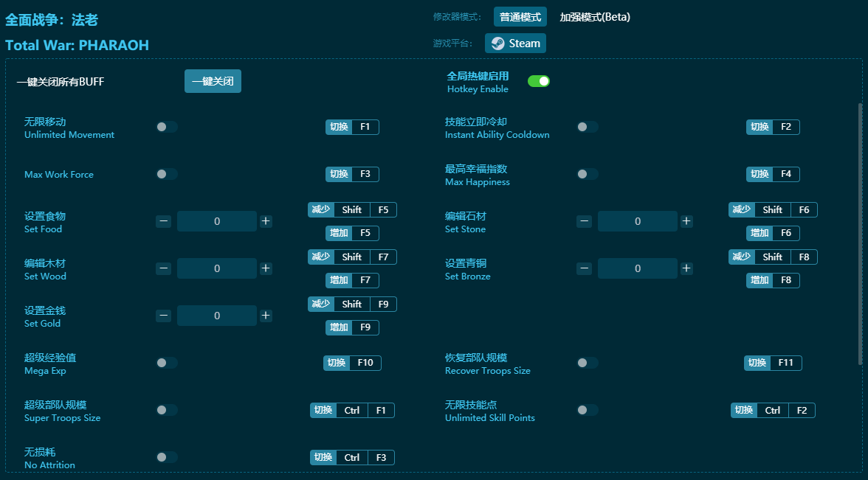Click the 切换 F1 hotkey button
Image resolution: width=868 pixels, height=480 pixels.
[352, 127]
